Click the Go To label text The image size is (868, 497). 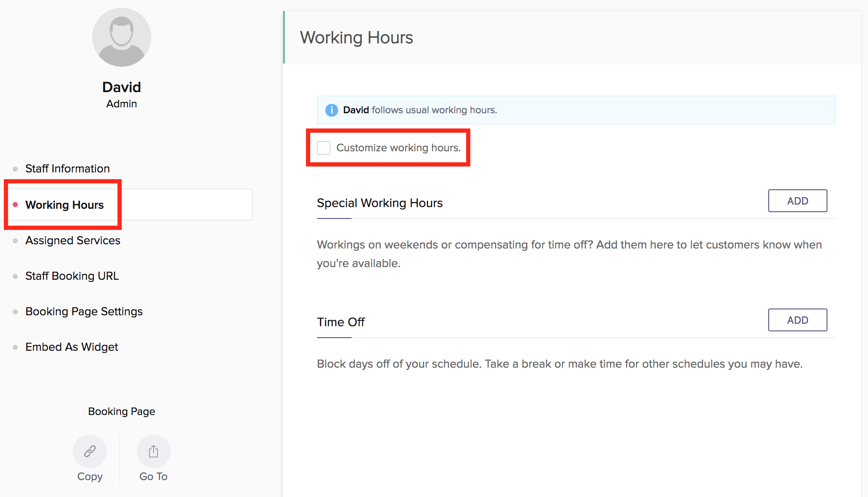coord(153,476)
